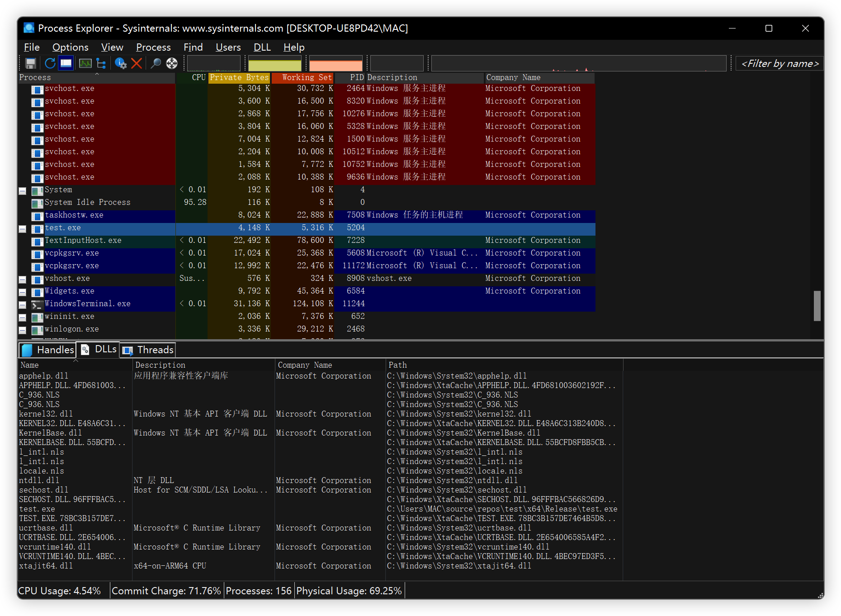Click the CPU usage mini graph
Image resolution: width=841 pixels, height=616 pixels.
click(x=214, y=63)
